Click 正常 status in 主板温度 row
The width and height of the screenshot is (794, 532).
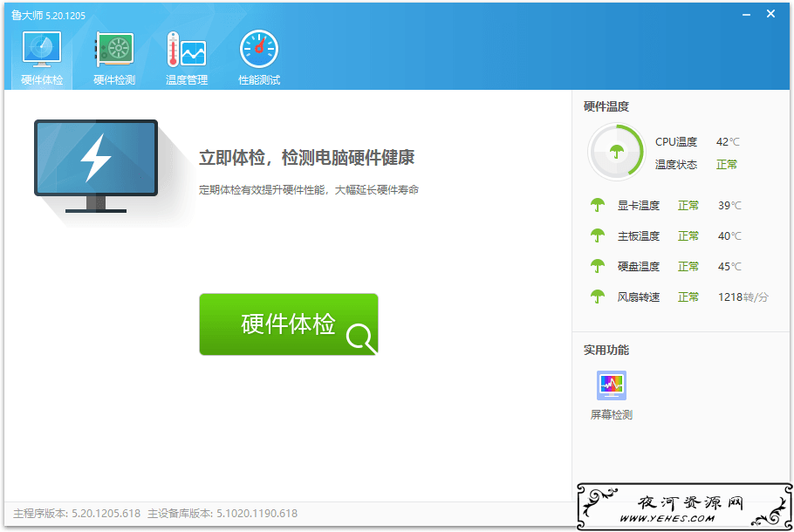pos(688,235)
